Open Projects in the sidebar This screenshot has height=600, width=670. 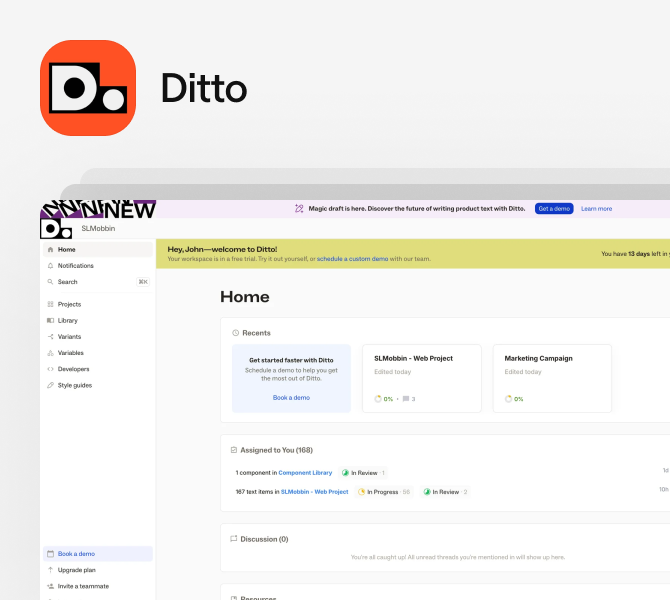tap(98, 304)
